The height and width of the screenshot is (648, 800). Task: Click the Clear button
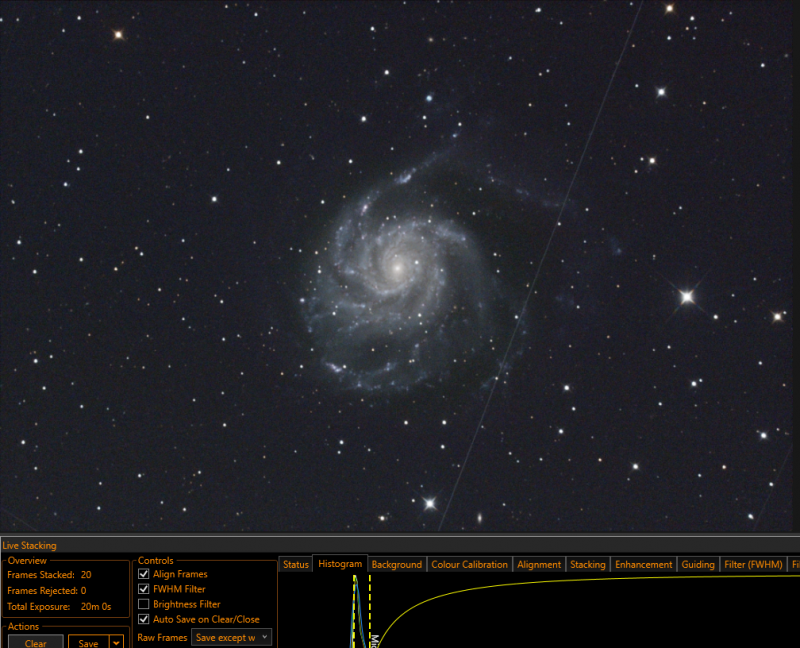pyautogui.click(x=36, y=642)
